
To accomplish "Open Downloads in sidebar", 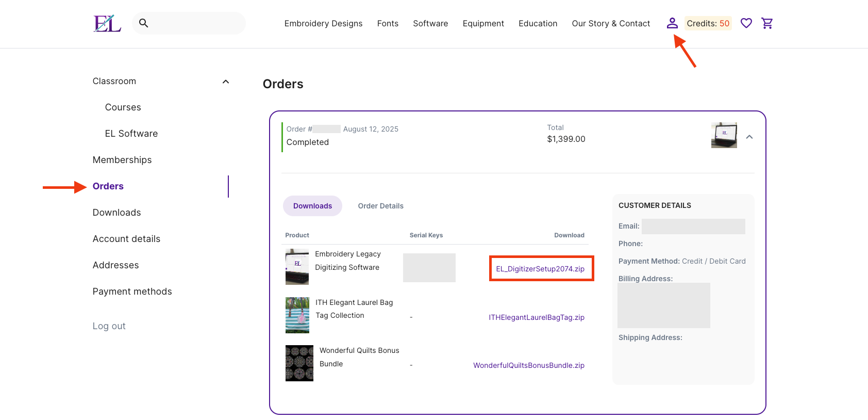I will [x=117, y=213].
